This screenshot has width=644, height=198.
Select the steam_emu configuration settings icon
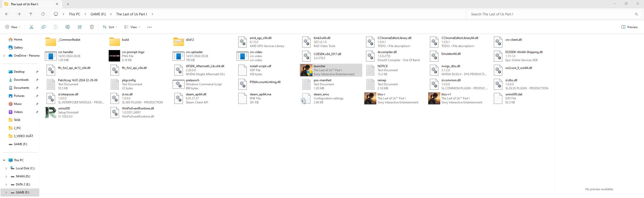(x=306, y=98)
